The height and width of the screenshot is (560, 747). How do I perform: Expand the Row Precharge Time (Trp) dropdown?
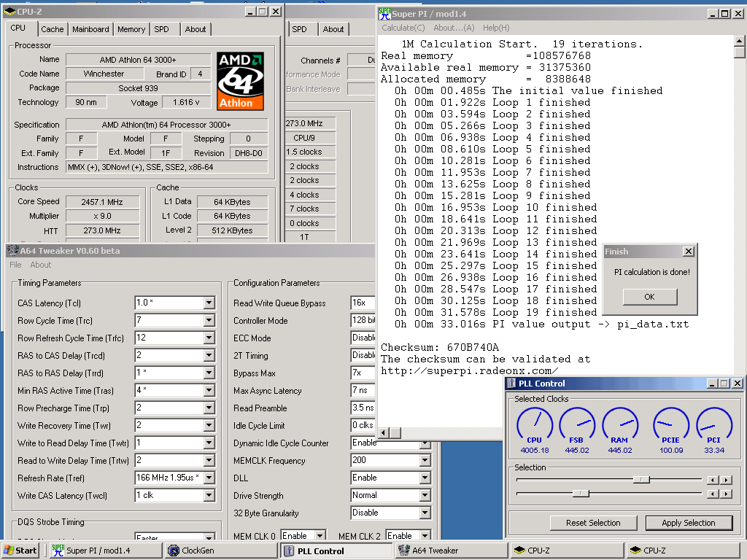click(209, 408)
